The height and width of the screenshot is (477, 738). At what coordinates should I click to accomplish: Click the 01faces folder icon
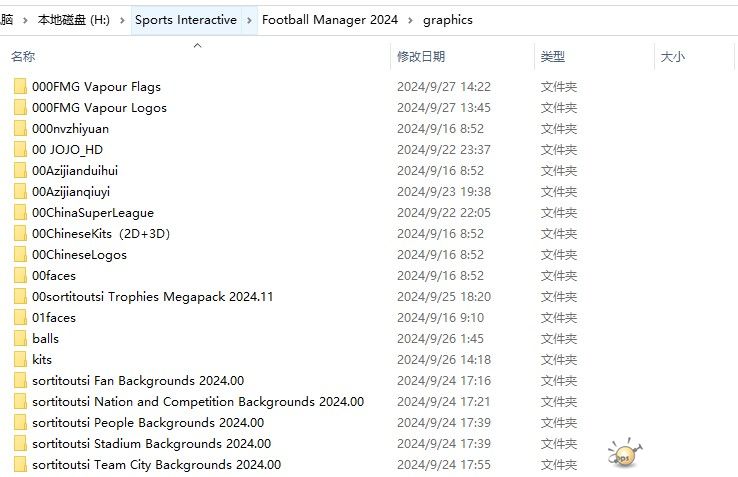coord(20,318)
